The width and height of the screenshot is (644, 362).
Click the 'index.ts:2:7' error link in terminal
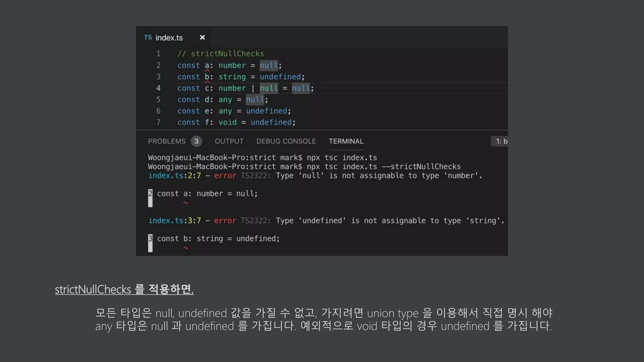[175, 176]
